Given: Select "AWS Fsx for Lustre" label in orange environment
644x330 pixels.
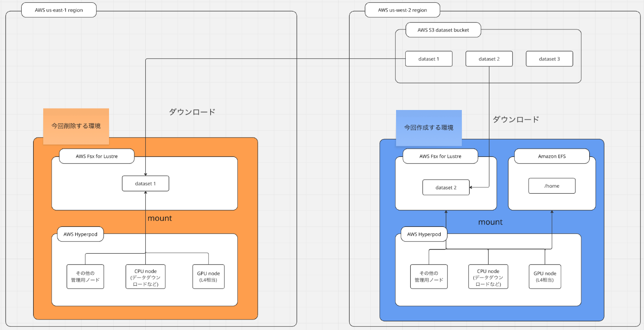Looking at the screenshot, I should click(97, 156).
